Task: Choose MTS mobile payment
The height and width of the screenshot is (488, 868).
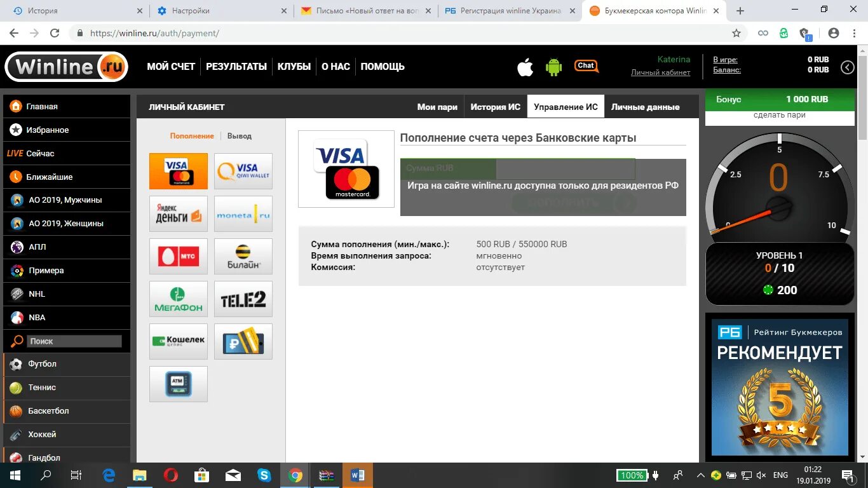Action: [179, 256]
